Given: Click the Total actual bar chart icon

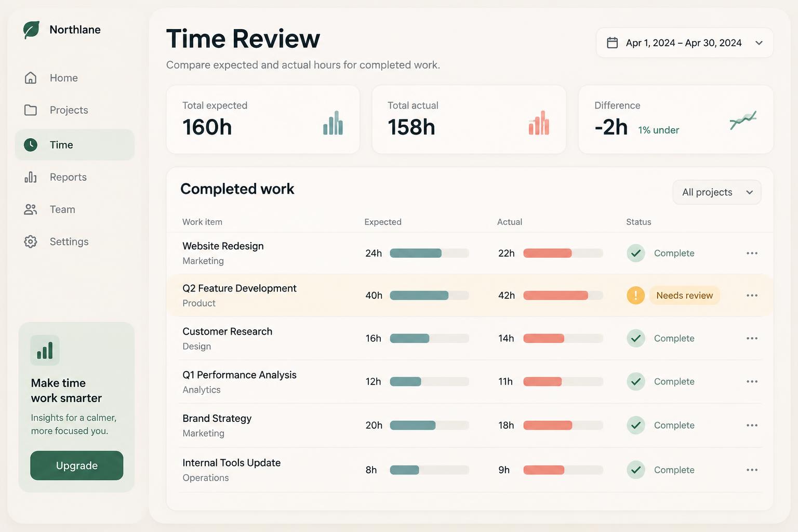Looking at the screenshot, I should click(x=539, y=123).
